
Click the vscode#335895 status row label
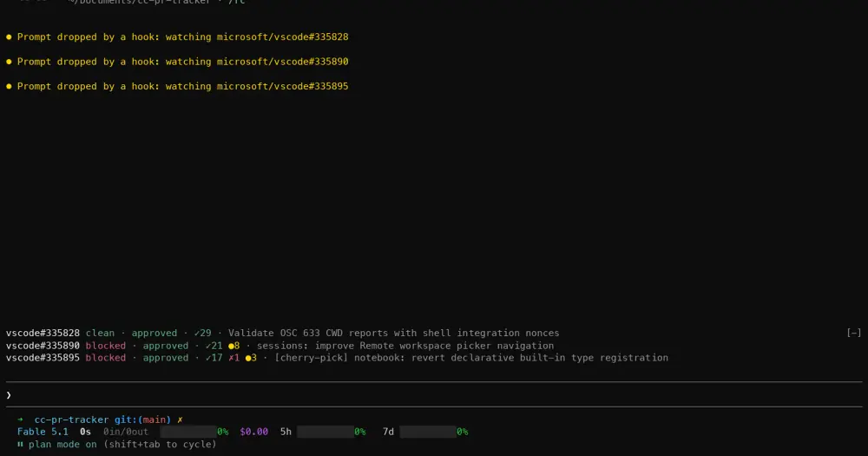click(43, 358)
